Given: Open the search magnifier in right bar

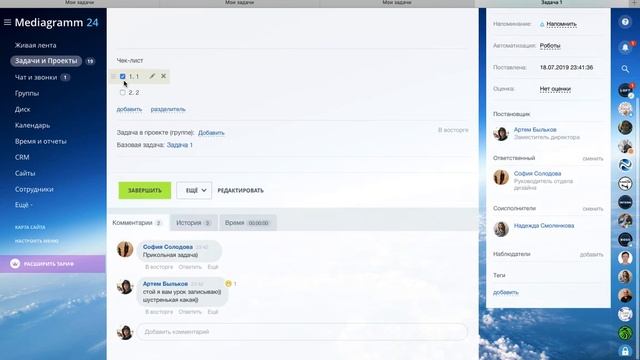Looking at the screenshot, I should click(625, 69).
